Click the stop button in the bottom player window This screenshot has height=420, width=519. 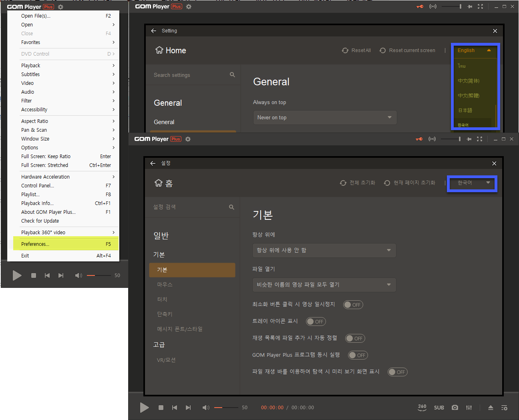point(161,408)
